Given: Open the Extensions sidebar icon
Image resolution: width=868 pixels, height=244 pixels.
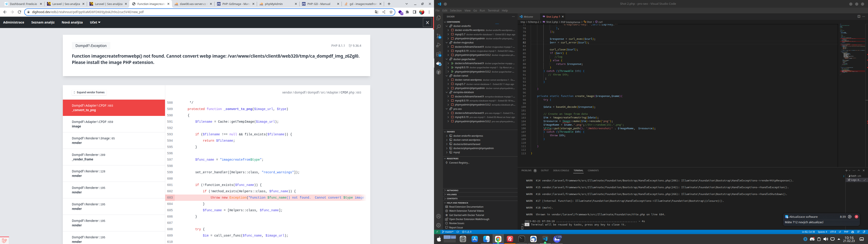Looking at the screenshot, I should click(x=438, y=54).
